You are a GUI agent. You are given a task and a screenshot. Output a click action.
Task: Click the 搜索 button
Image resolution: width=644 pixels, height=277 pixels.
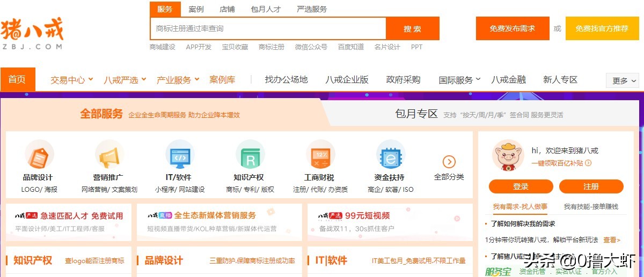(x=412, y=28)
